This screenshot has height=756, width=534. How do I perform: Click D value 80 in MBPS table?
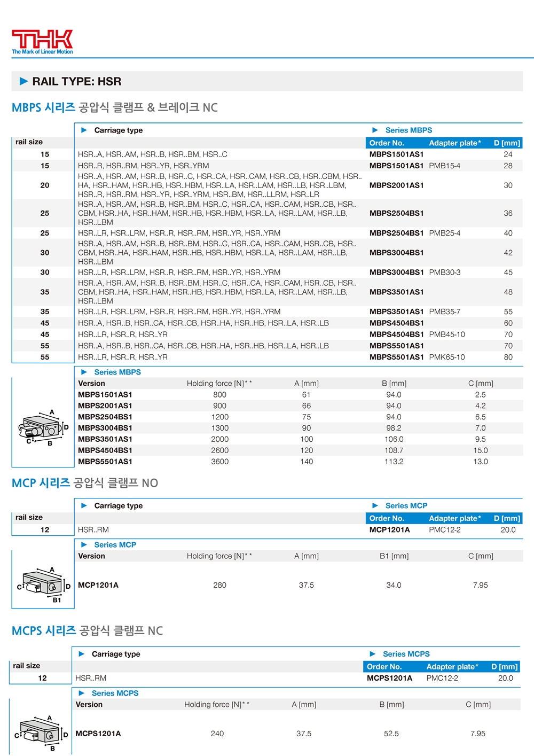click(508, 357)
